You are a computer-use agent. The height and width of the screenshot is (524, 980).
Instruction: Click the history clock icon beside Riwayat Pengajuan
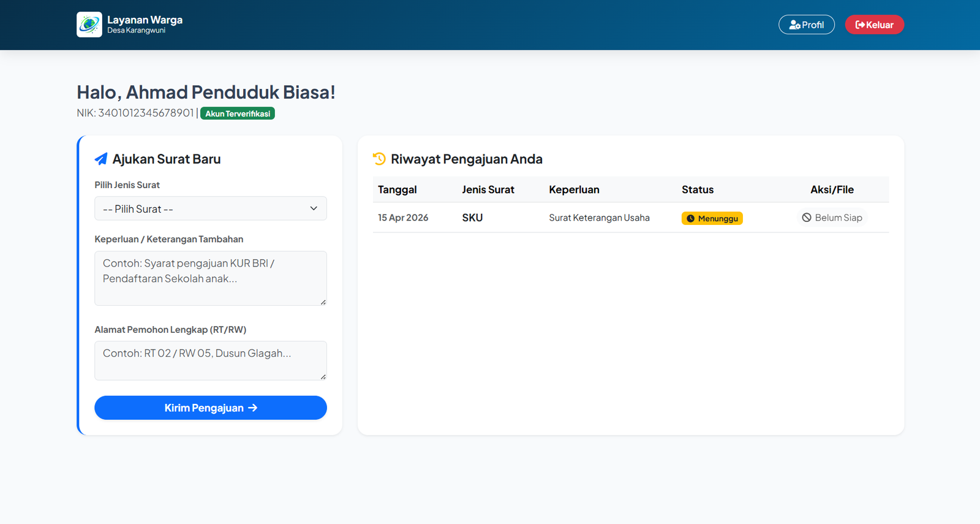(379, 159)
